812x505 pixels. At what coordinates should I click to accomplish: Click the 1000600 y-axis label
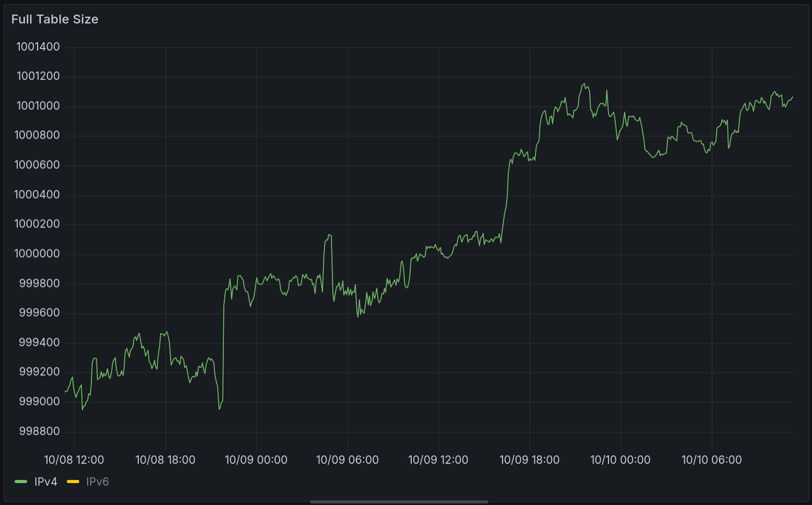coord(37,165)
